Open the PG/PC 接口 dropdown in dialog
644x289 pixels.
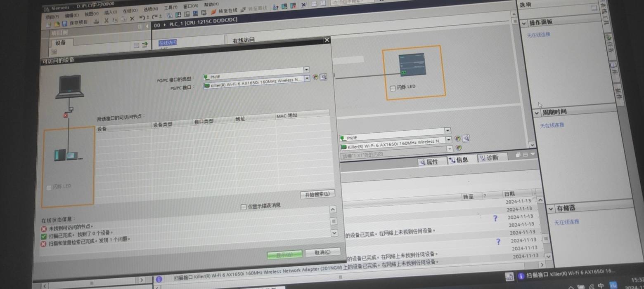(307, 78)
